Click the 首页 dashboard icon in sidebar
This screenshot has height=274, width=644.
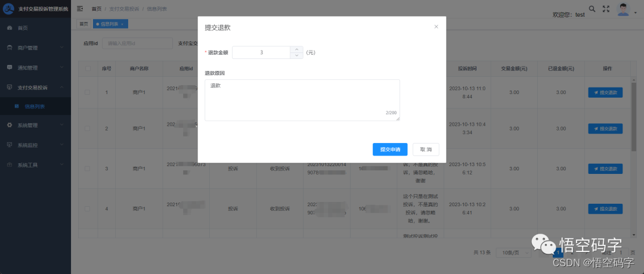[x=10, y=28]
